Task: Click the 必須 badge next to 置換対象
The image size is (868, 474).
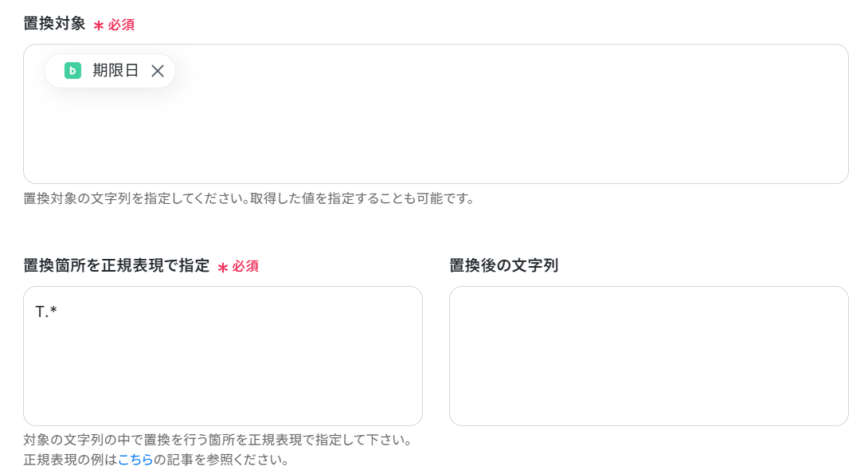Action: (121, 25)
